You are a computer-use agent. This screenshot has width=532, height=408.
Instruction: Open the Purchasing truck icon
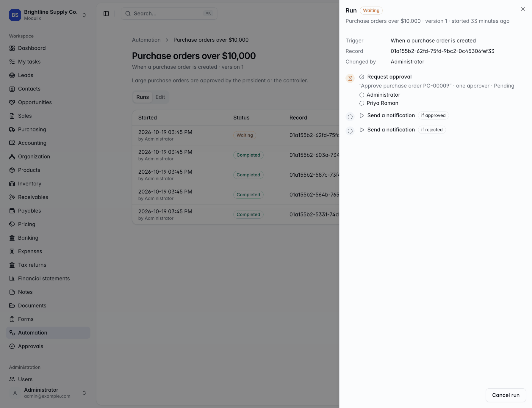point(12,129)
